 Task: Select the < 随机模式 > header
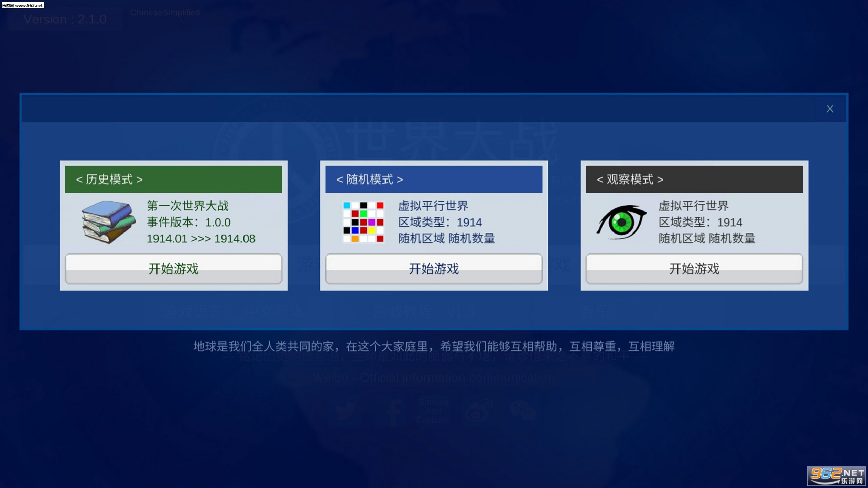point(434,179)
